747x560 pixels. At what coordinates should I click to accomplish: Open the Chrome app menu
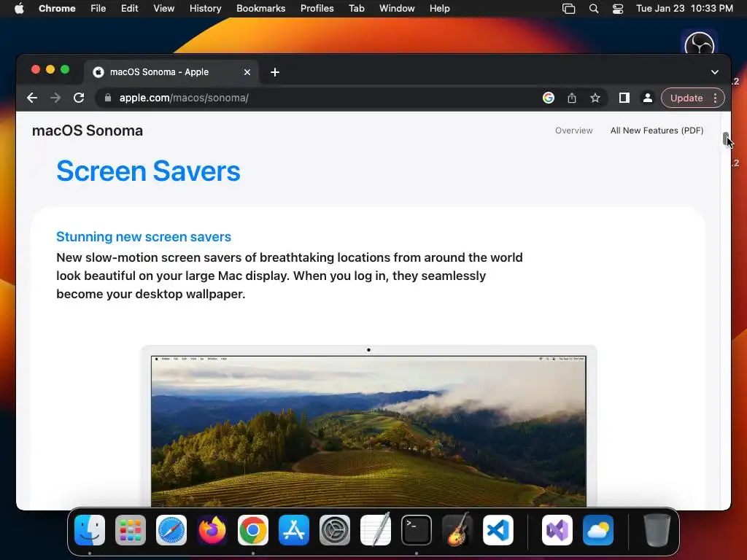57,9
